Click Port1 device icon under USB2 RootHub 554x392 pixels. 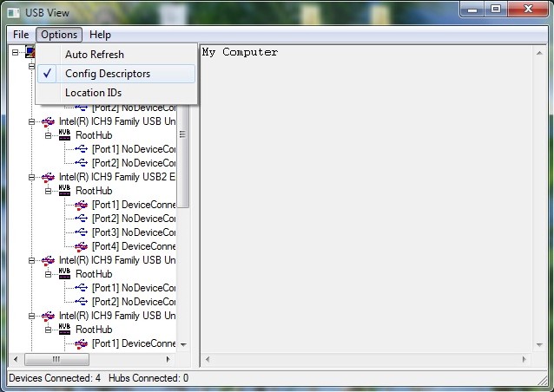pyautogui.click(x=82, y=205)
